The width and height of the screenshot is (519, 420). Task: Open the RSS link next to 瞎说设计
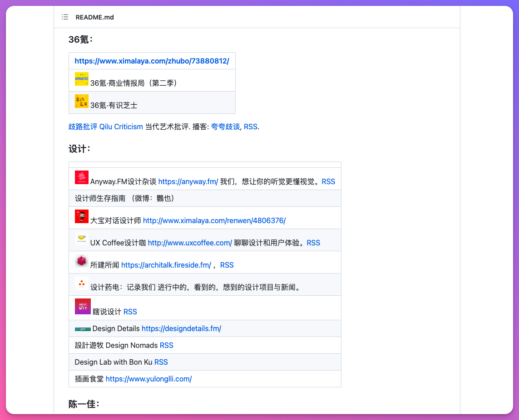point(130,312)
